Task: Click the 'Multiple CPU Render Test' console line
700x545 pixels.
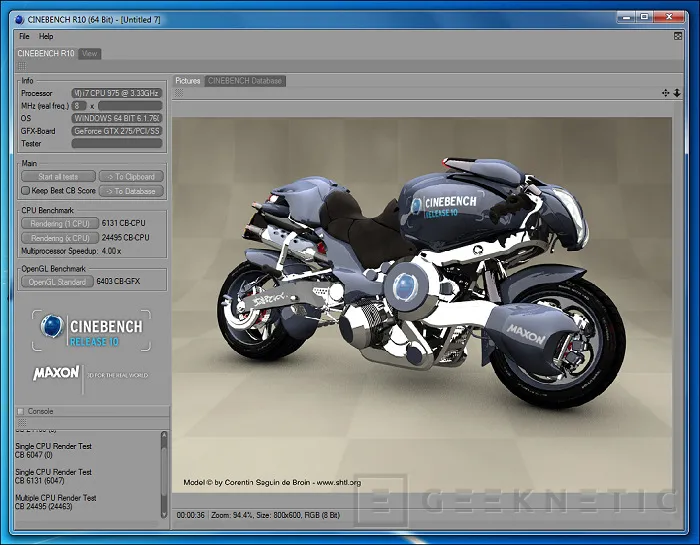Action: (x=56, y=498)
